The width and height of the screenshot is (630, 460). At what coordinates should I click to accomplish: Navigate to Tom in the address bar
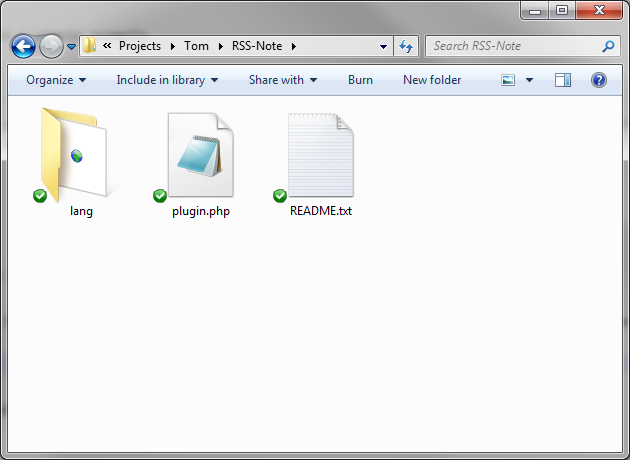coord(196,46)
